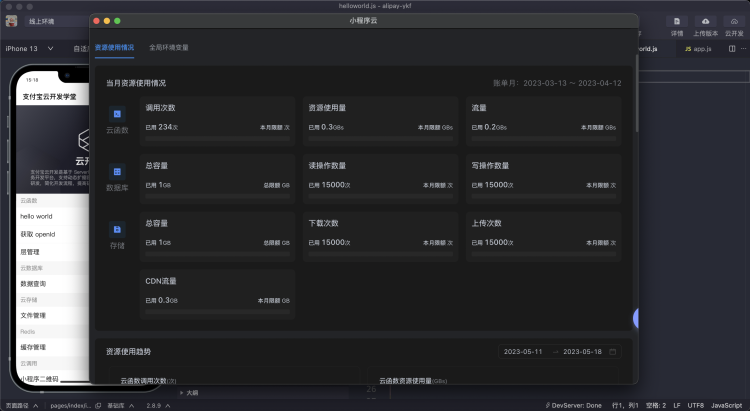750x411 pixels.
Task: Click the 上传版本 upload cloud icon
Action: point(706,22)
